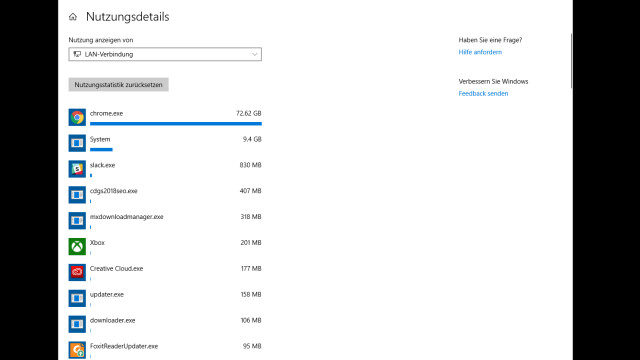Click the Creative Cloud icon

point(77,273)
